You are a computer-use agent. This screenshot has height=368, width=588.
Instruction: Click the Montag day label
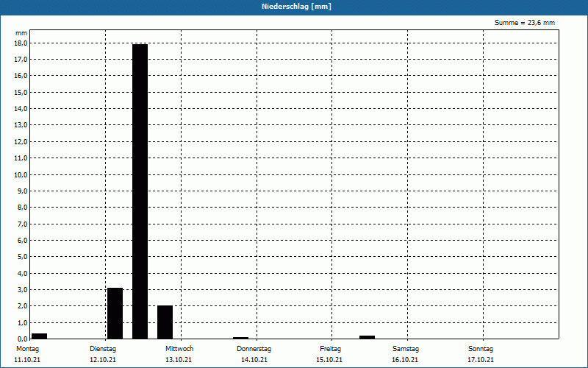point(27,349)
